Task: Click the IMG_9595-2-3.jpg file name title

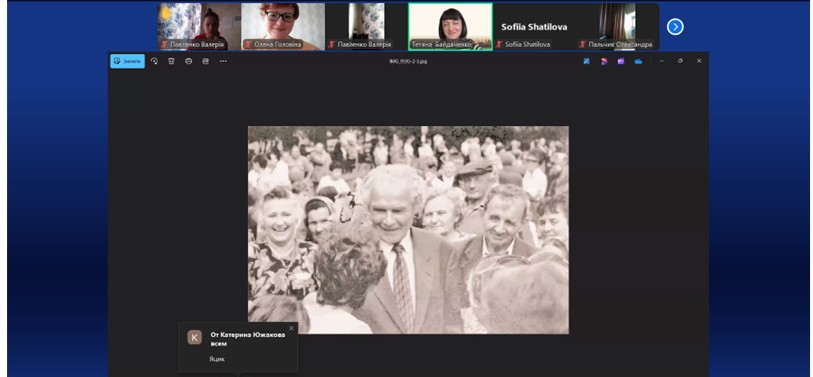Action: pos(408,61)
